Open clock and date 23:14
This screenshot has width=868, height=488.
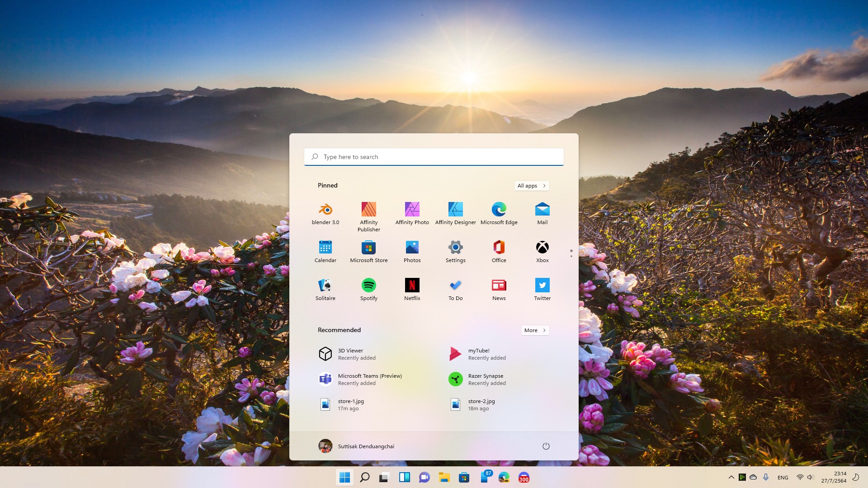click(834, 477)
